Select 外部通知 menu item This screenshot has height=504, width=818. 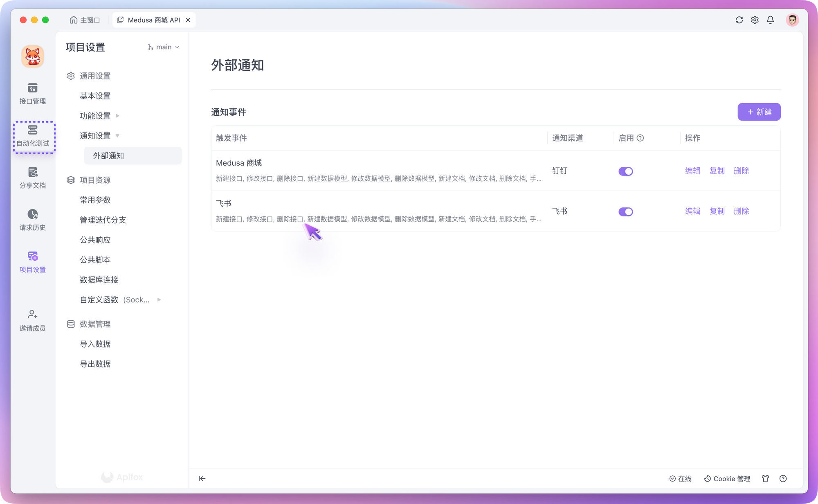click(133, 156)
